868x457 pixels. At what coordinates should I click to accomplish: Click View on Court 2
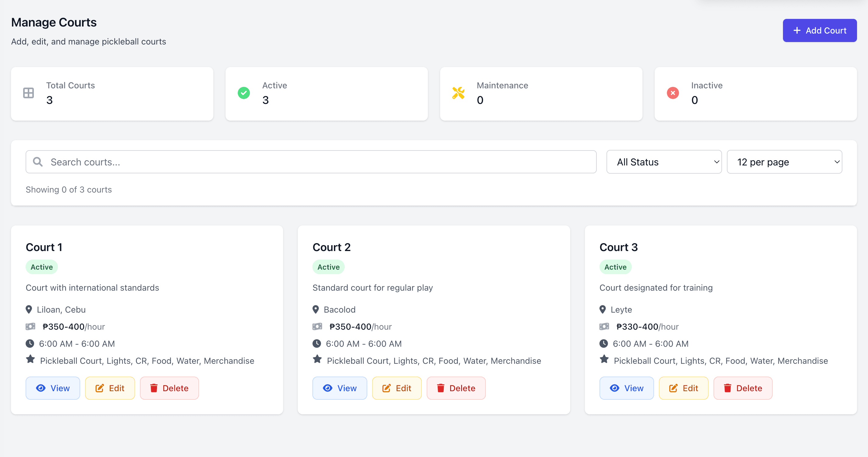tap(340, 388)
